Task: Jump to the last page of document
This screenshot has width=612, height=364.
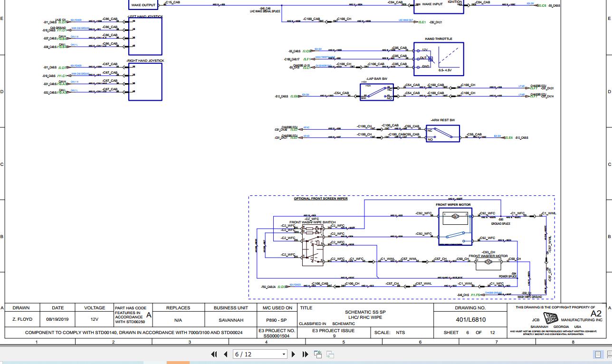Action: pos(305,354)
